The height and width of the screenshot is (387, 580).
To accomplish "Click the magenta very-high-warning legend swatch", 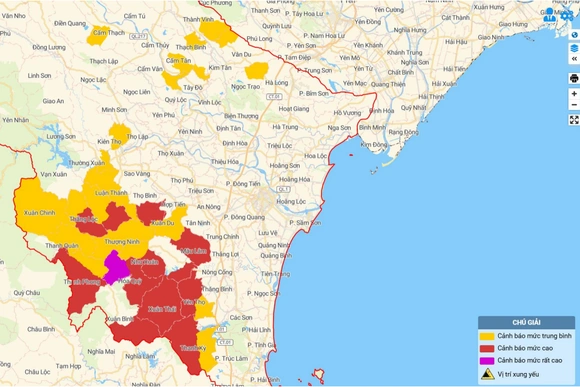I will (487, 361).
